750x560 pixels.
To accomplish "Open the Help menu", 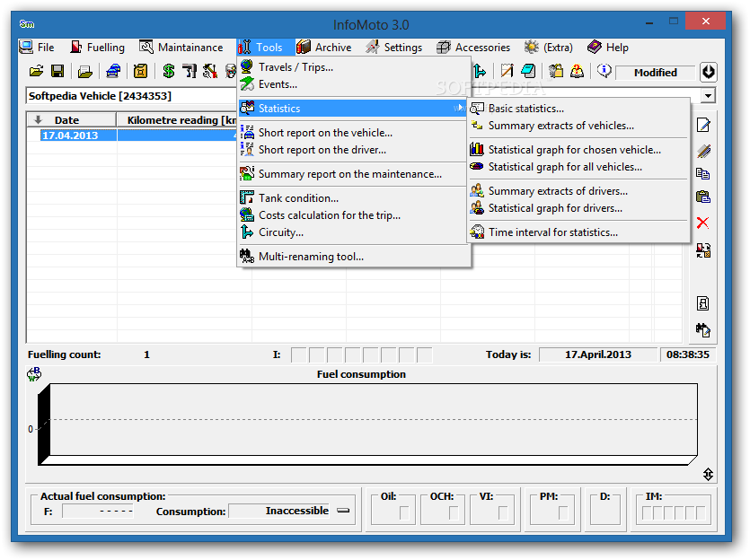I will (x=608, y=48).
